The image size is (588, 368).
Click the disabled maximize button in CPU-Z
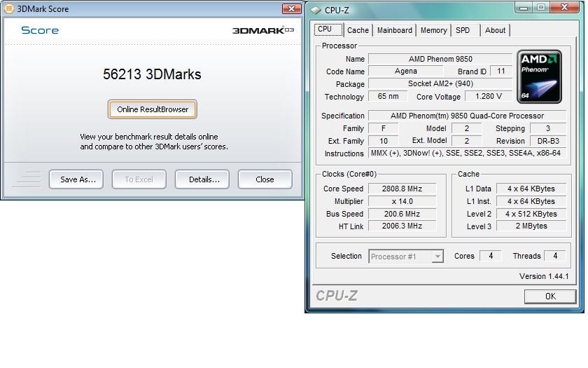coord(541,7)
